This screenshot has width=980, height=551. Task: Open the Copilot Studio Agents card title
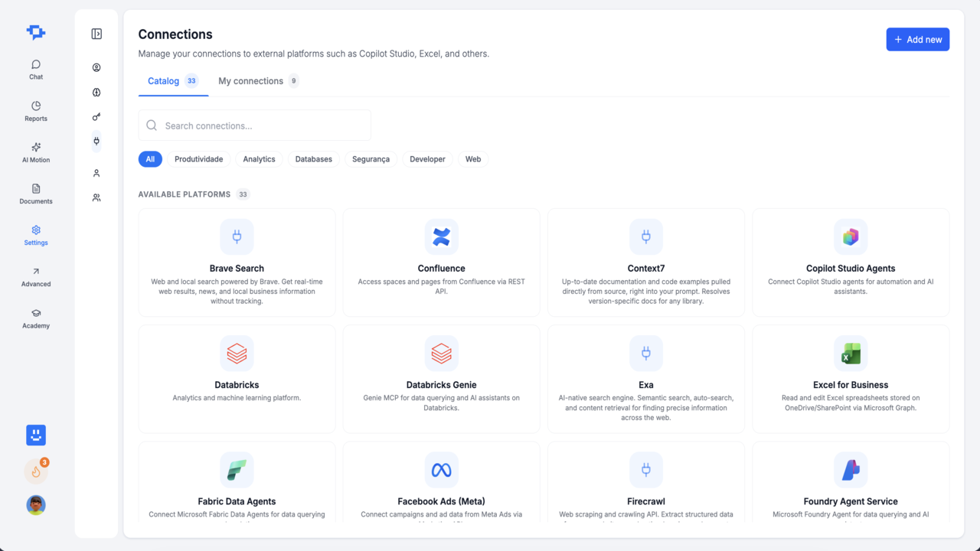click(851, 269)
